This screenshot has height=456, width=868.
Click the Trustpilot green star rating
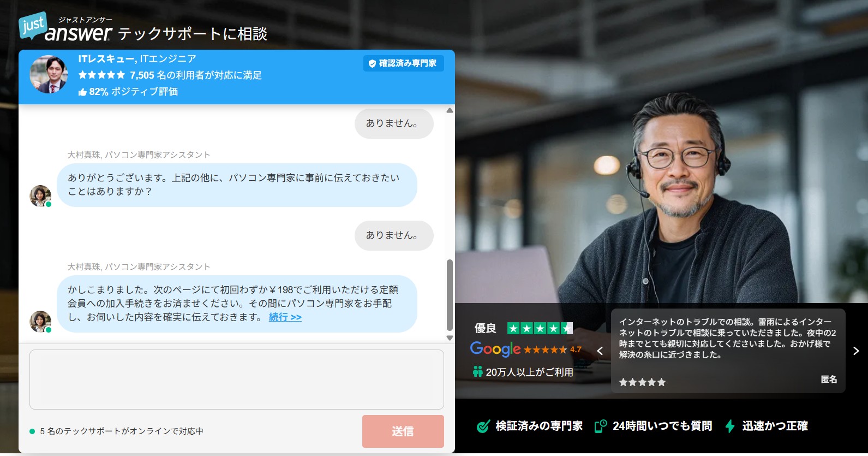coord(540,328)
